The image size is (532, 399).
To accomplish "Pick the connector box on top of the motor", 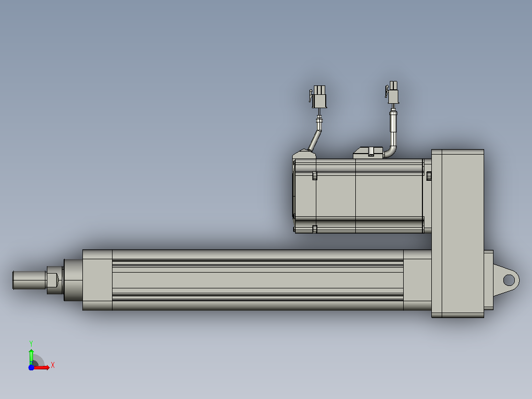I will [x=368, y=153].
